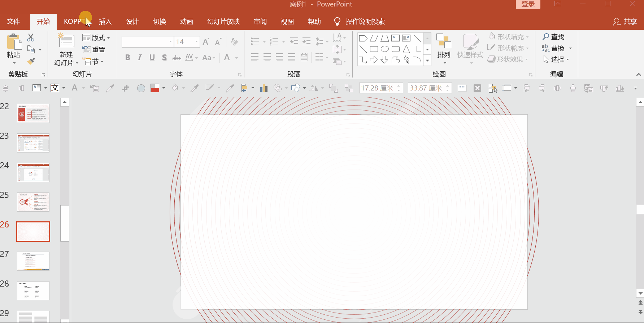Switch to the KOPPT tab
Image resolution: width=644 pixels, height=323 pixels.
(74, 22)
